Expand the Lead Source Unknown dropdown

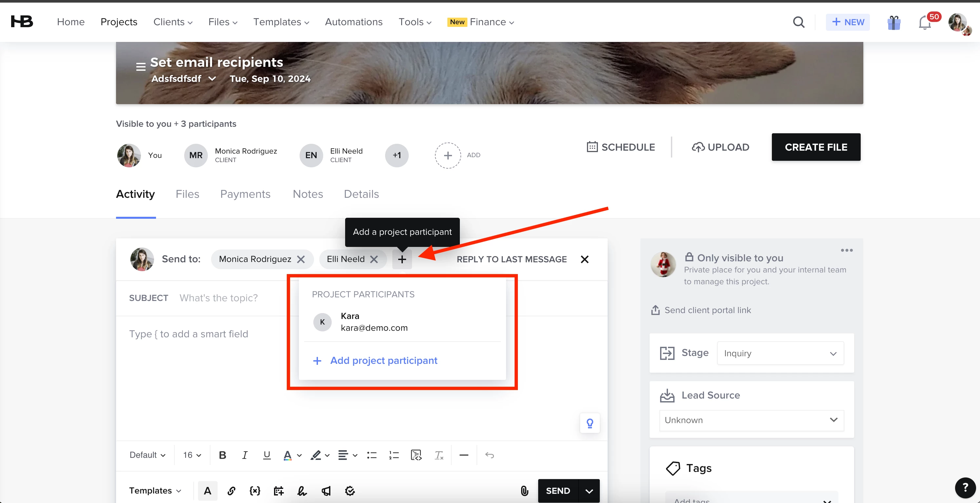[x=751, y=420]
